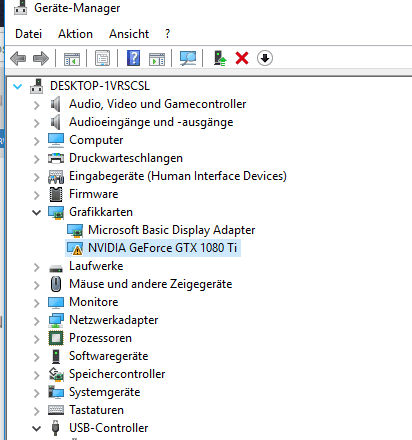Screen dimensions: 412x440
Task: Expand the Monitore category
Action: [36, 303]
